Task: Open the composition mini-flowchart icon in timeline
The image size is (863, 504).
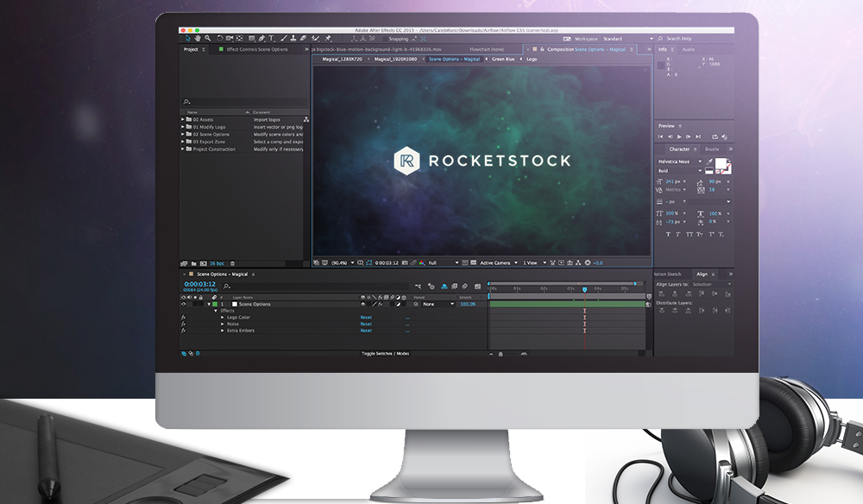Action: [x=418, y=287]
